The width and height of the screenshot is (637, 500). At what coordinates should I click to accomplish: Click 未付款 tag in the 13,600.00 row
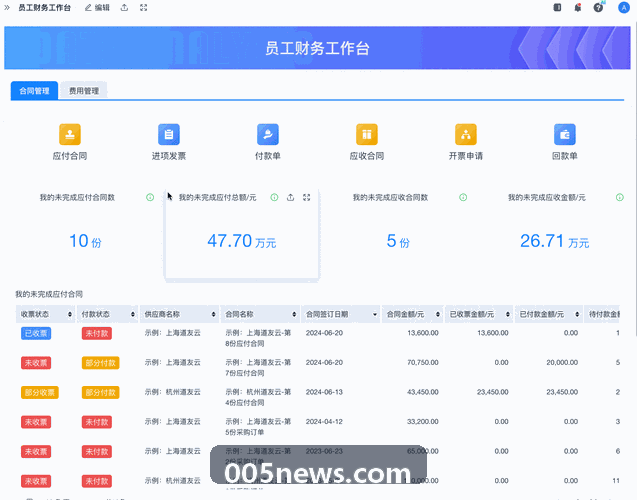[x=97, y=333]
